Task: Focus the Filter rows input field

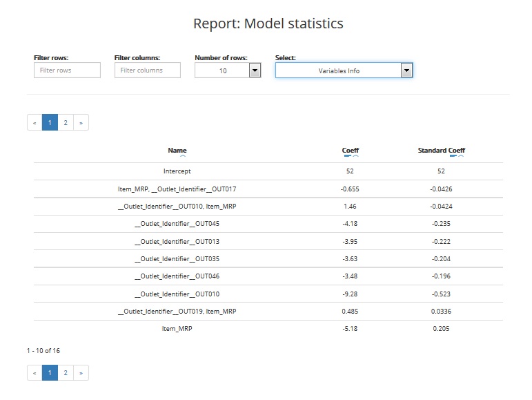Action: pos(67,70)
